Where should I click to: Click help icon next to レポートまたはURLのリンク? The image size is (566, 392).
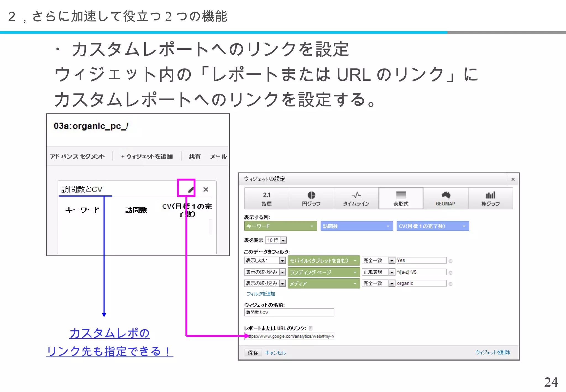311,328
